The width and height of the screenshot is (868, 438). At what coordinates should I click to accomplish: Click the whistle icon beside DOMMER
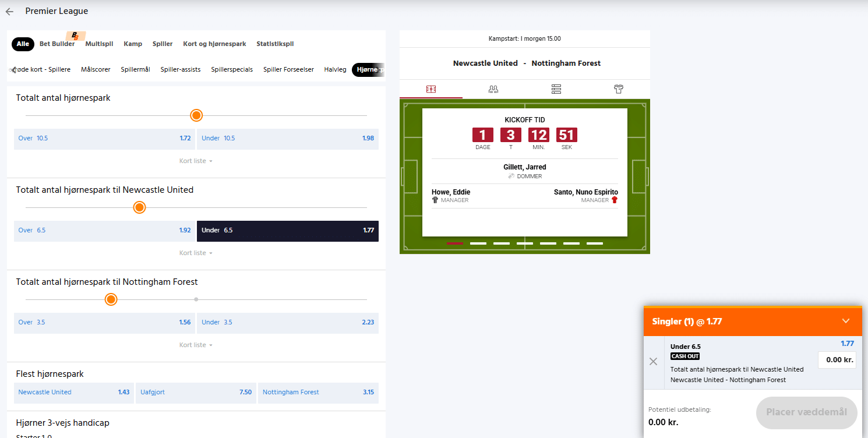[511, 176]
